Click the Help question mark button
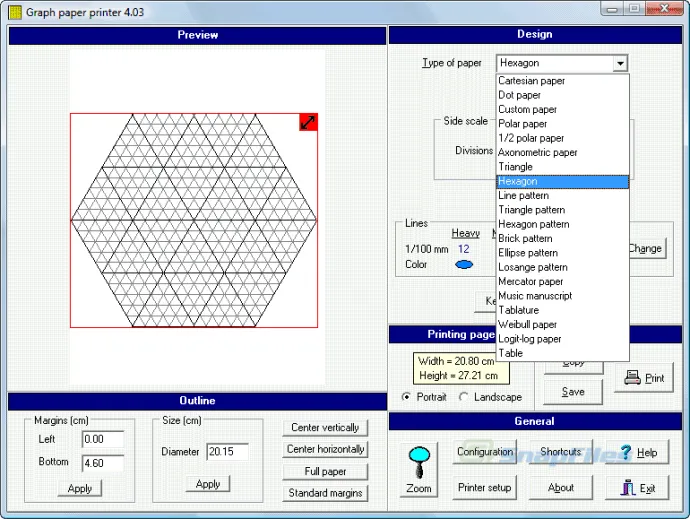Screen dimensions: 690x519 [638, 452]
